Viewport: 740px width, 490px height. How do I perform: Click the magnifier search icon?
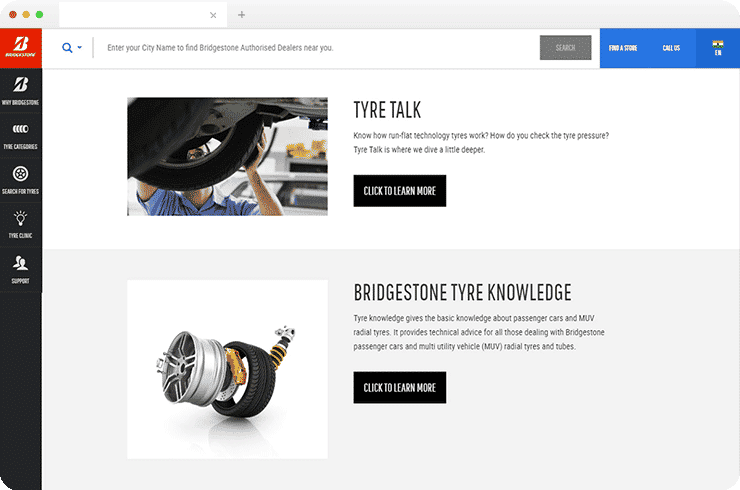tap(67, 48)
